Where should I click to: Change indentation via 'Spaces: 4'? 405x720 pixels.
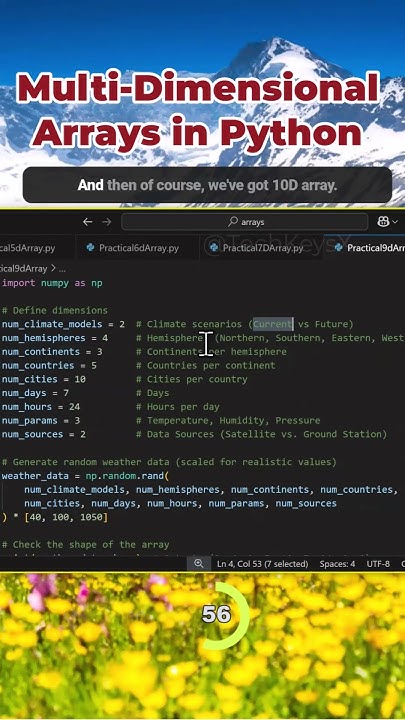(x=338, y=564)
